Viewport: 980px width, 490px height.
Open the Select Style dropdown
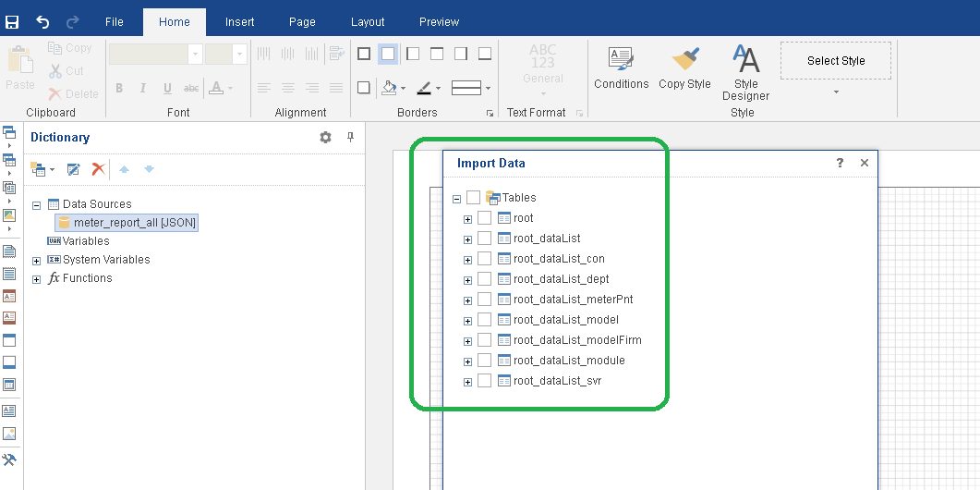pyautogui.click(x=836, y=92)
